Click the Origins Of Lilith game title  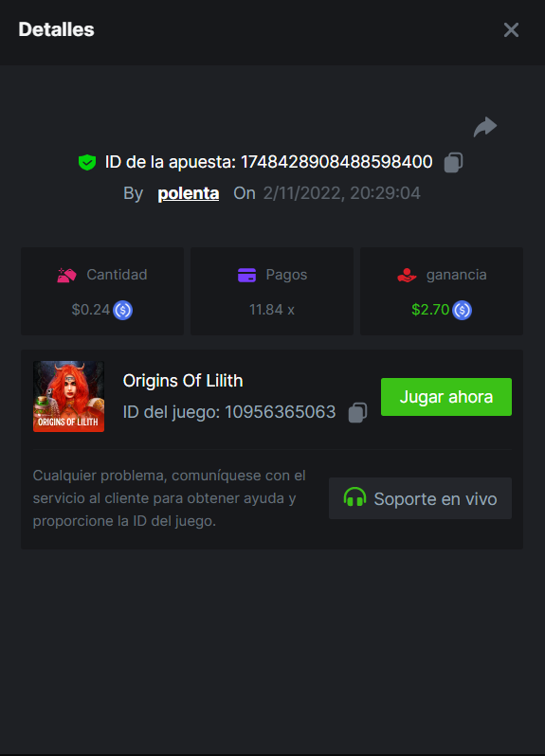[183, 381]
